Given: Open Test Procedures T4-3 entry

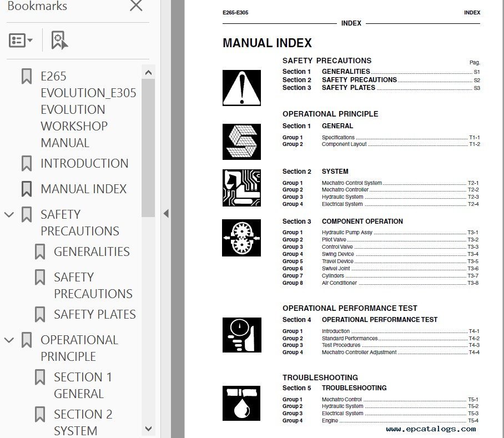Looking at the screenshot, I should pyautogui.click(x=381, y=345).
